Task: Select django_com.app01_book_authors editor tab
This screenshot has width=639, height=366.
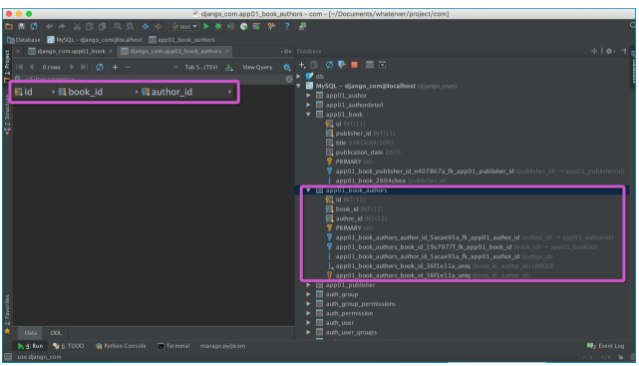Action: 176,51
